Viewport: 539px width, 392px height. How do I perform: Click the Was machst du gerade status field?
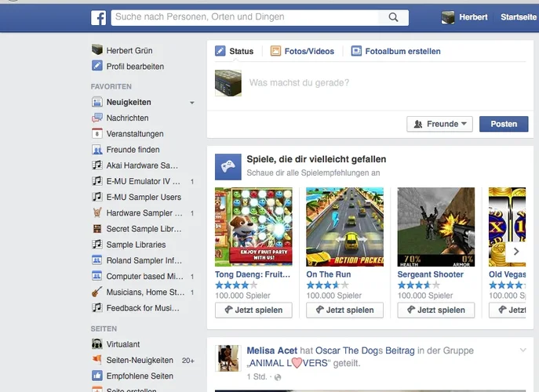click(299, 83)
